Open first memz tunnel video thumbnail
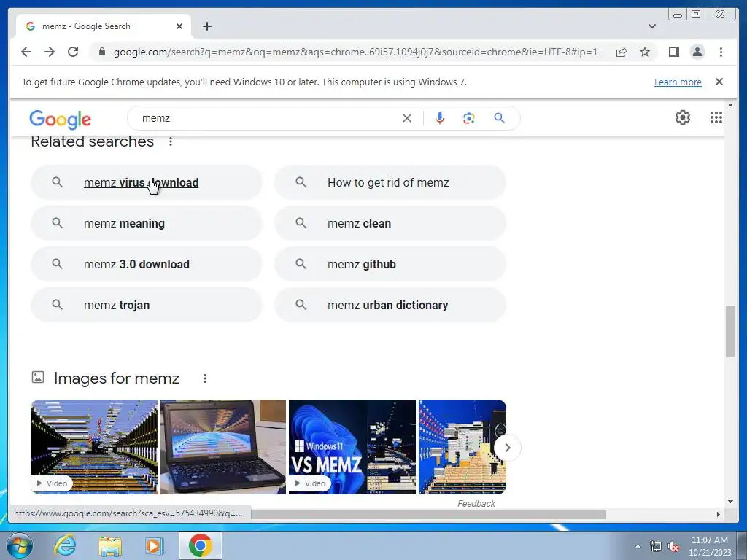Screen dimensions: 747x560 pyautogui.click(x=94, y=447)
